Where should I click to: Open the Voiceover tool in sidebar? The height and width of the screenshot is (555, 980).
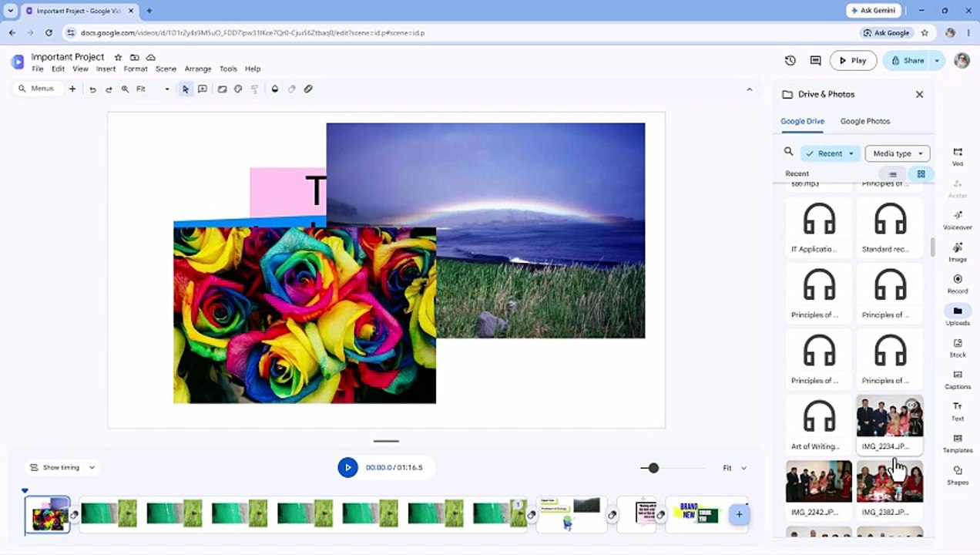coord(958,220)
